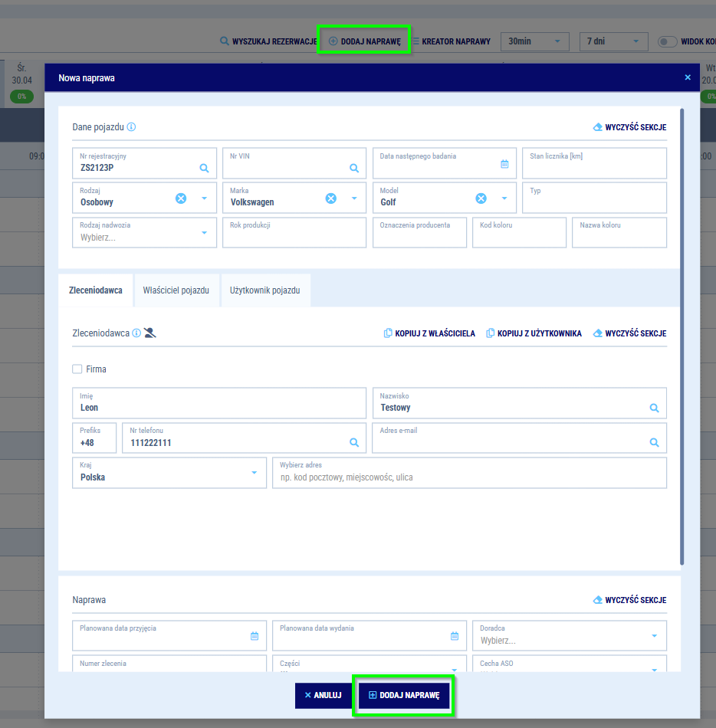716x728 pixels.
Task: Expand the Rodzaj nadwozia dropdown
Action: (x=204, y=233)
